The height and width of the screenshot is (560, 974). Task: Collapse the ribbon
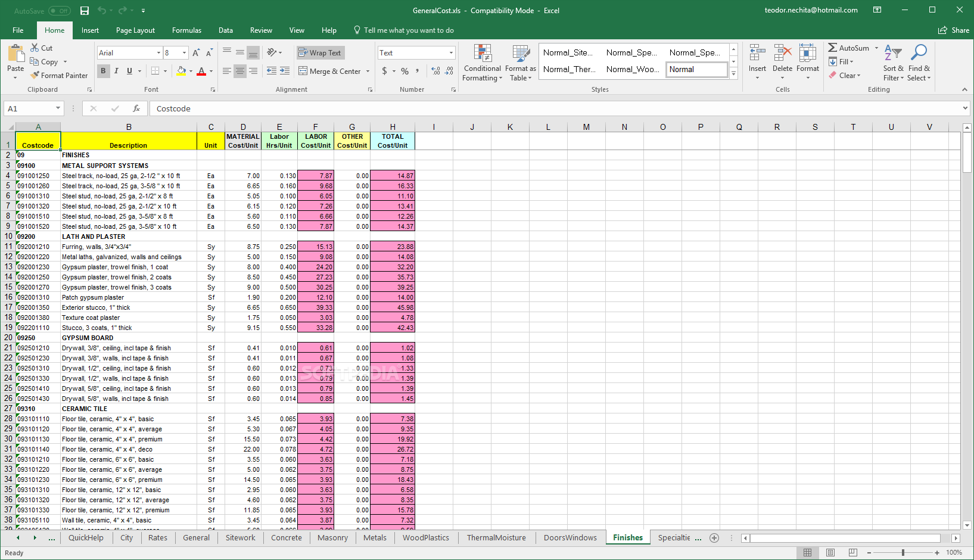[x=964, y=89]
